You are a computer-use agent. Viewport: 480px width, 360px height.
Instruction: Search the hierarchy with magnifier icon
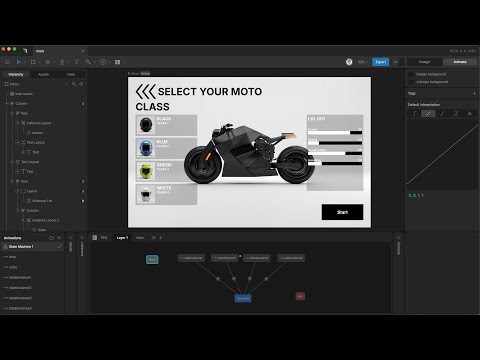click(x=74, y=84)
